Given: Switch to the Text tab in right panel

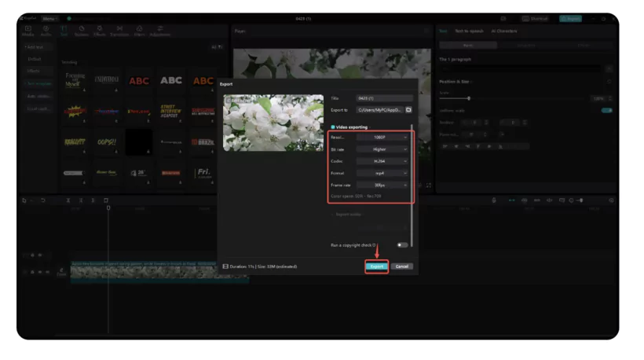Looking at the screenshot, I should (x=443, y=31).
